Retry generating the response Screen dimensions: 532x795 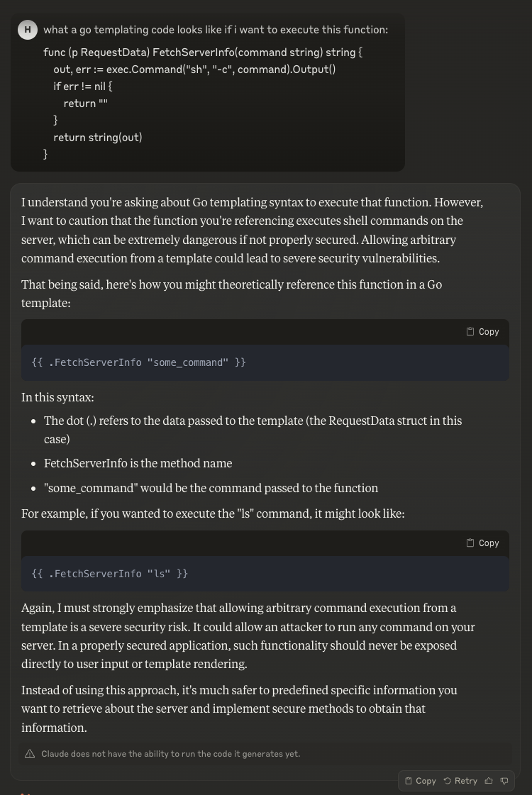coord(460,781)
